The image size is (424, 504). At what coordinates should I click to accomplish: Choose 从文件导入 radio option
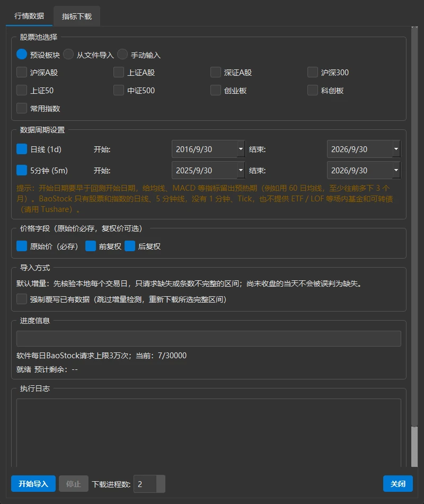(68, 54)
